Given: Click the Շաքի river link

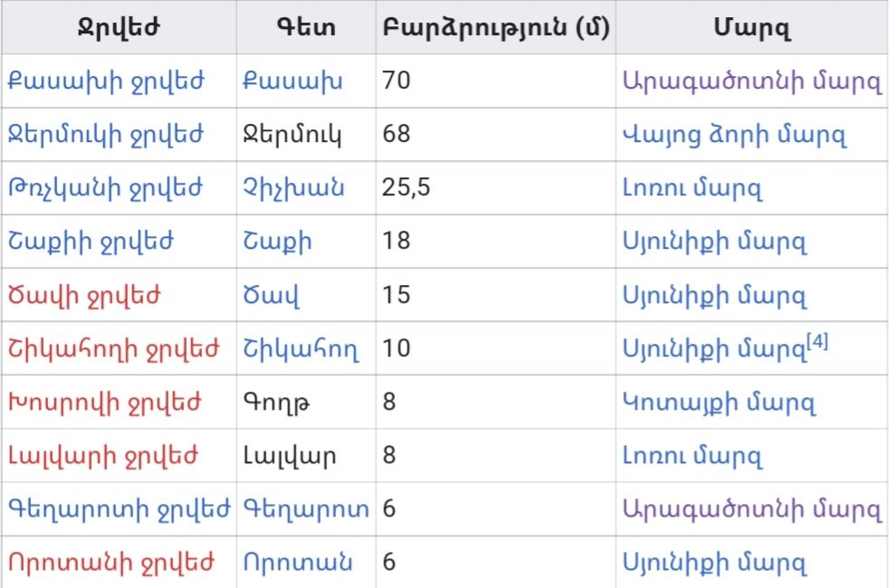Looking at the screenshot, I should coord(277,241).
